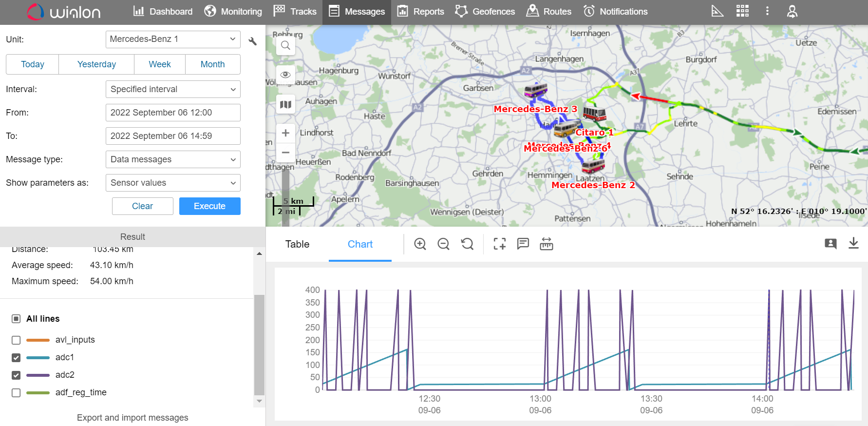Expand the Show parameters as dropdown
868x426 pixels.
tap(173, 183)
